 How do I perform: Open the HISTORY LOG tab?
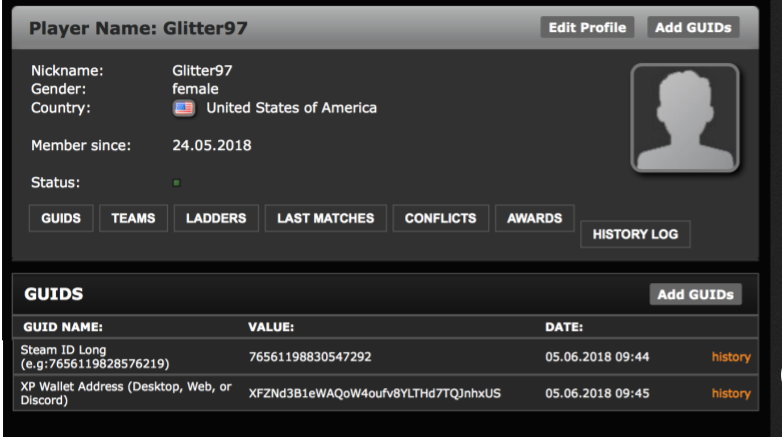pos(635,234)
